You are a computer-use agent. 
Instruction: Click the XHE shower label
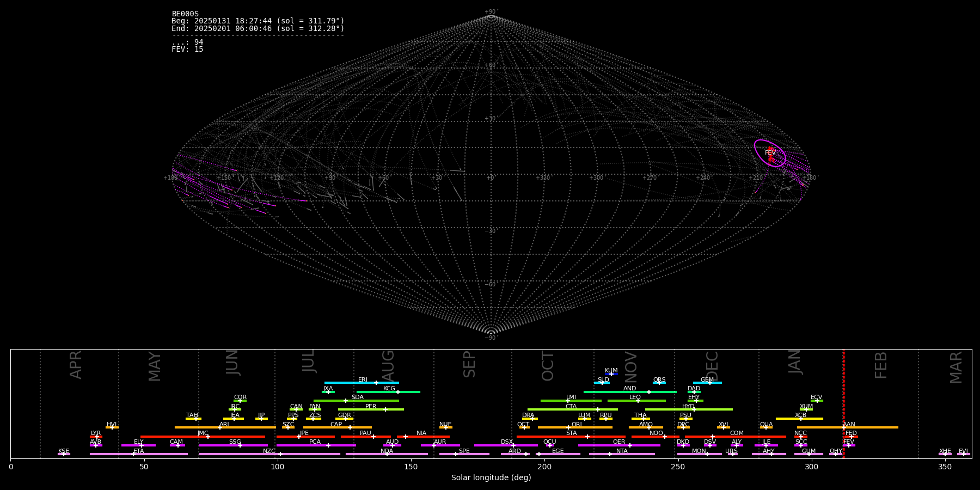point(945,451)
